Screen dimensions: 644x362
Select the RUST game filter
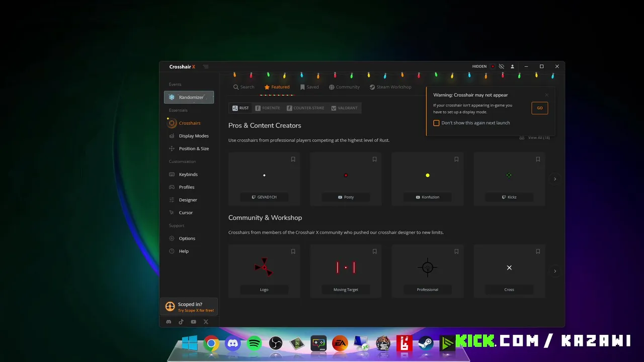click(x=240, y=108)
